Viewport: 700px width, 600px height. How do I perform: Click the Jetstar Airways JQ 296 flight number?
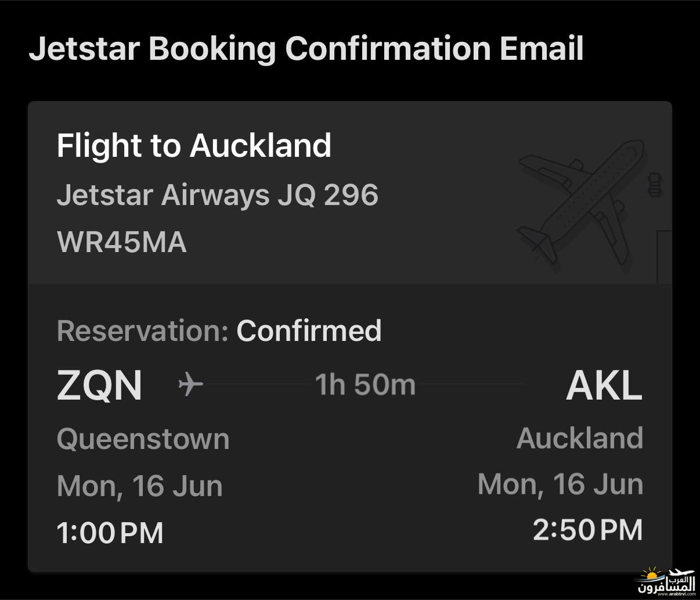point(218,195)
